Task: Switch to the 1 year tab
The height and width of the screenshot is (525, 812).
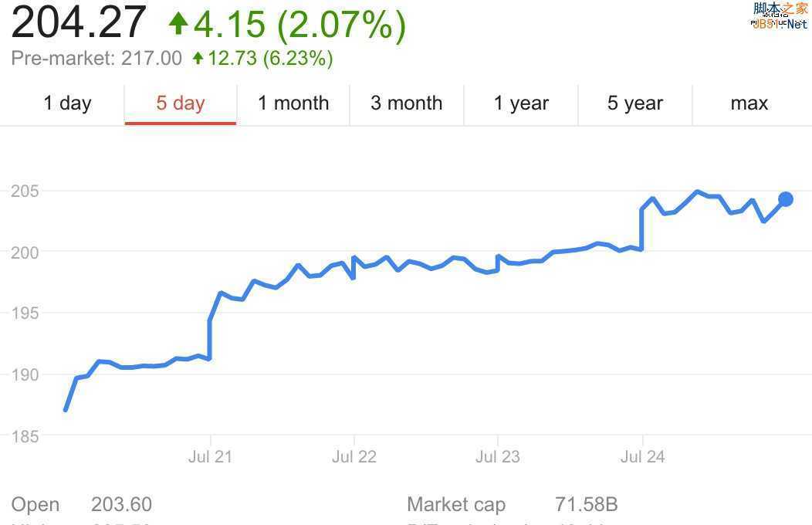Action: point(521,103)
